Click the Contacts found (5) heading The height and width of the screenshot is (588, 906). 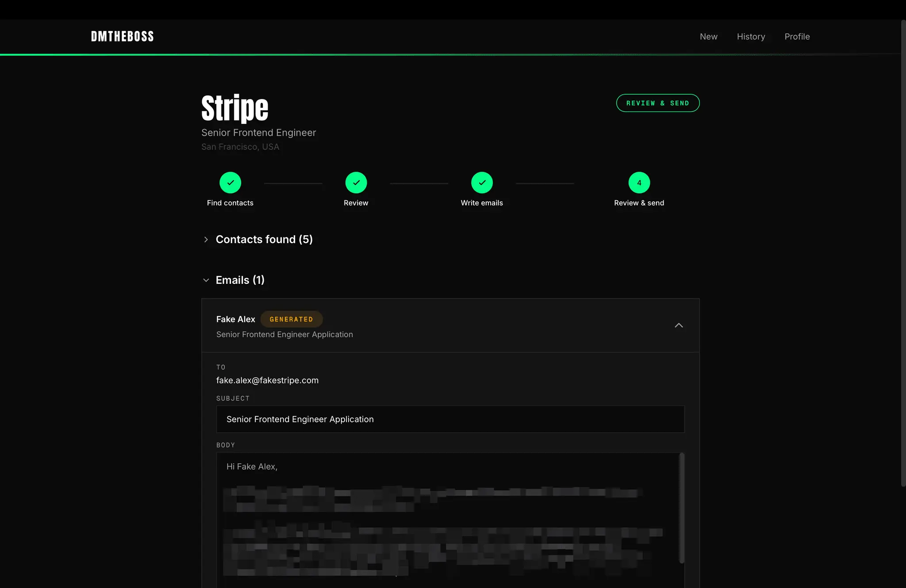point(264,239)
